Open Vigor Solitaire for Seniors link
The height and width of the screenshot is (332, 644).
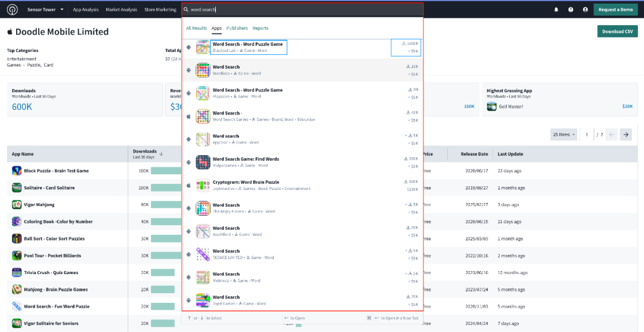(51, 324)
